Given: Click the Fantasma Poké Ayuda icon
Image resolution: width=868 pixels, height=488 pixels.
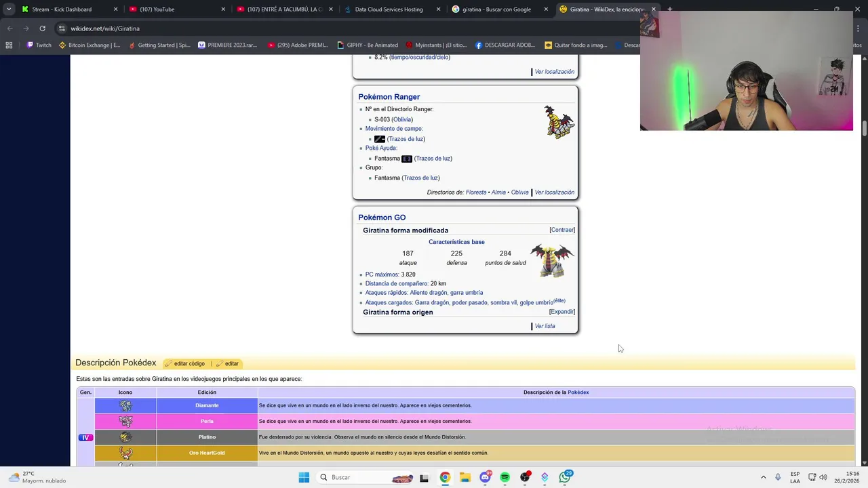Looking at the screenshot, I should pos(407,159).
